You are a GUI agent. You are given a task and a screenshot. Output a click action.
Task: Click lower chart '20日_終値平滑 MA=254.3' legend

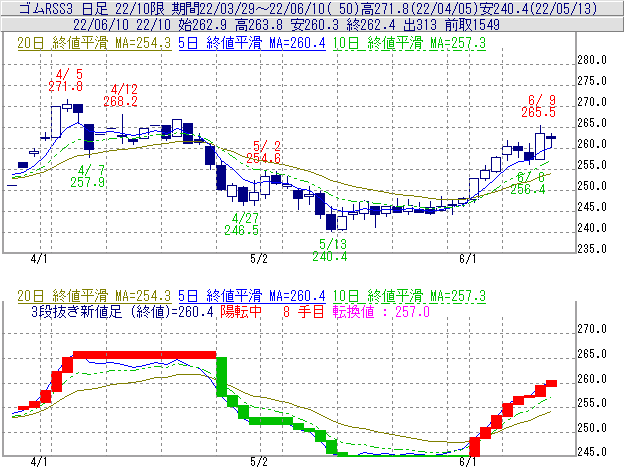pyautogui.click(x=94, y=296)
